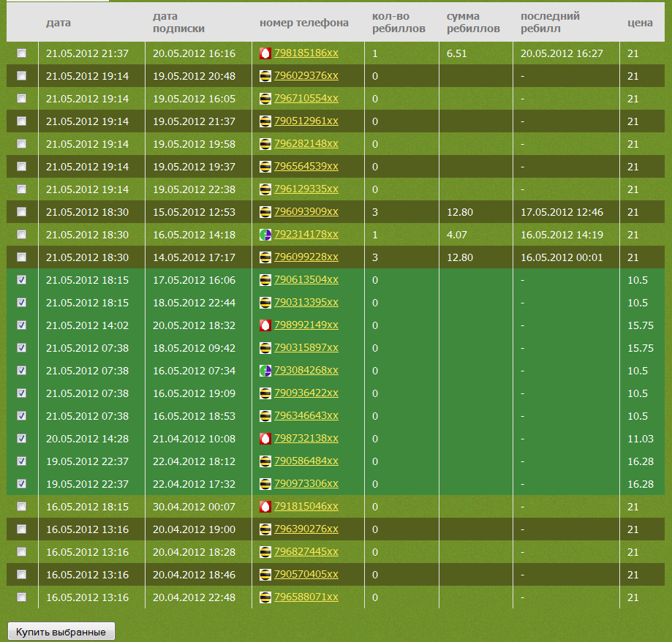Click the сумма ребиллов column header
672x642 pixels.
[x=473, y=22]
